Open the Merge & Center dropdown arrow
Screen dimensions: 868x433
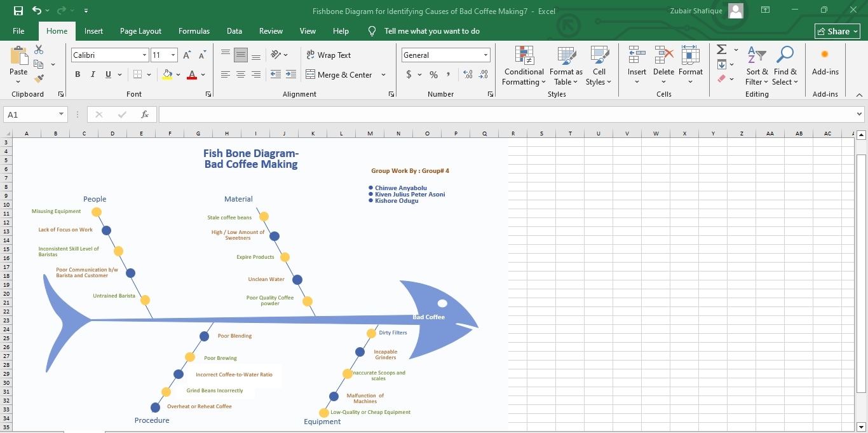click(384, 74)
